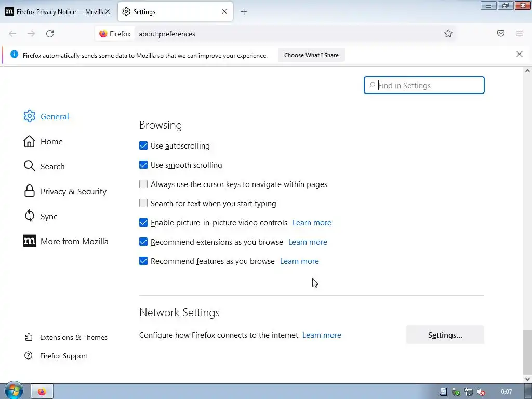This screenshot has width=532, height=399.
Task: Close the Firefox Privacy Notice tab
Action: click(107, 11)
